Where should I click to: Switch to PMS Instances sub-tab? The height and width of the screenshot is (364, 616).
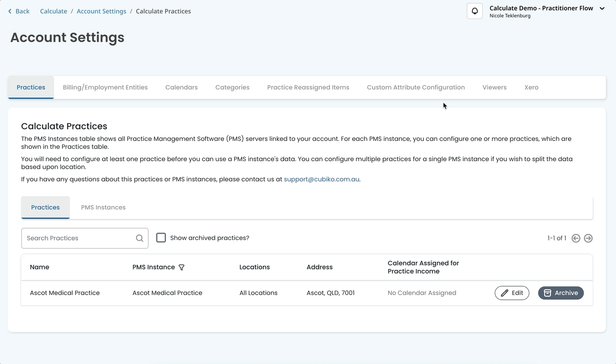tap(103, 207)
